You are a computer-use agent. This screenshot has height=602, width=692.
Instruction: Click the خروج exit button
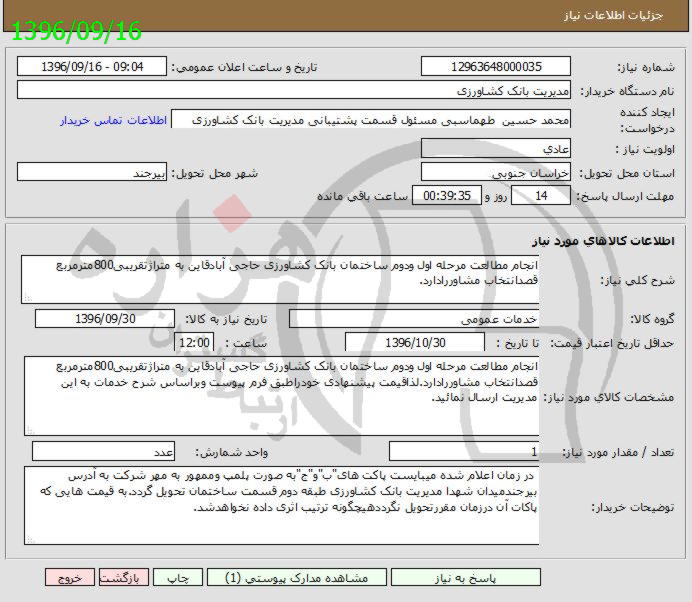pyautogui.click(x=70, y=578)
